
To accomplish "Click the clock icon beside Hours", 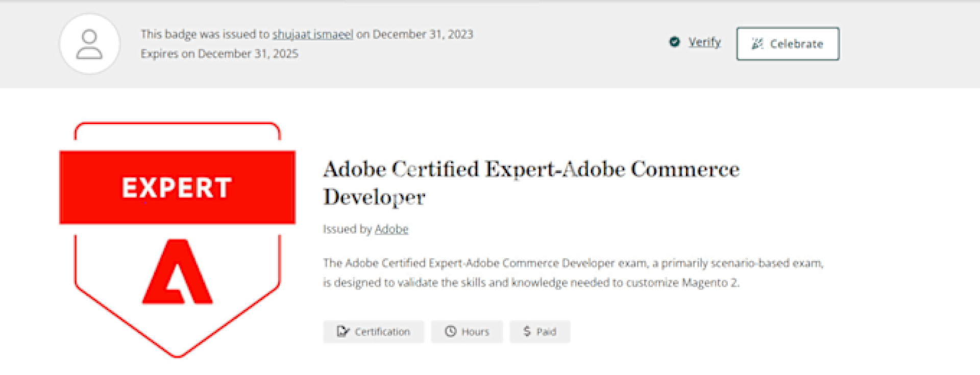I will tap(450, 332).
